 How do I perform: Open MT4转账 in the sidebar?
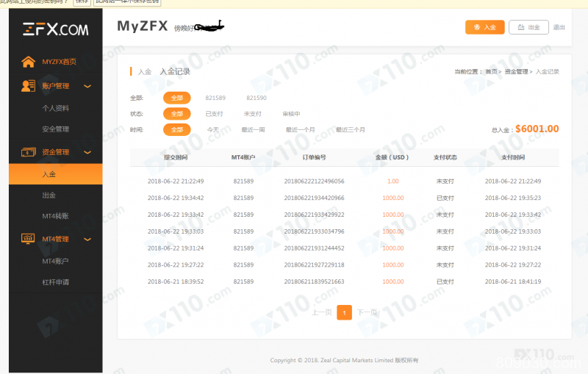[x=56, y=216]
